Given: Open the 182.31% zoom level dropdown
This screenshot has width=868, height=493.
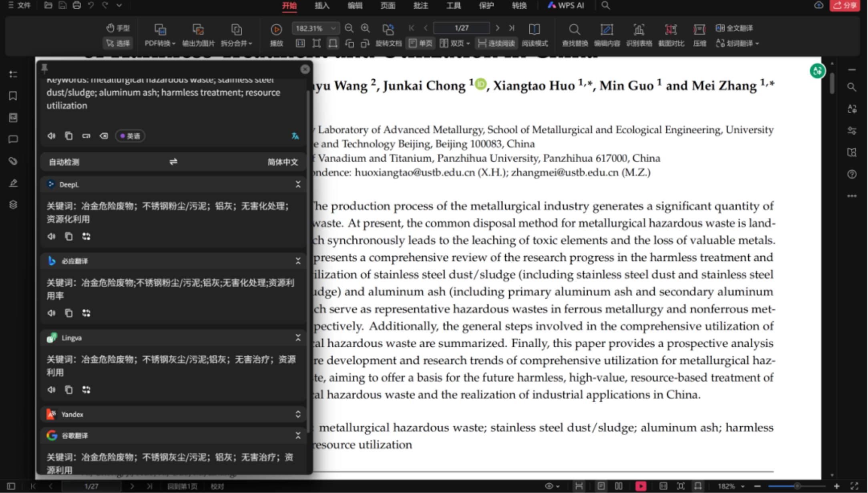Looking at the screenshot, I should click(315, 28).
